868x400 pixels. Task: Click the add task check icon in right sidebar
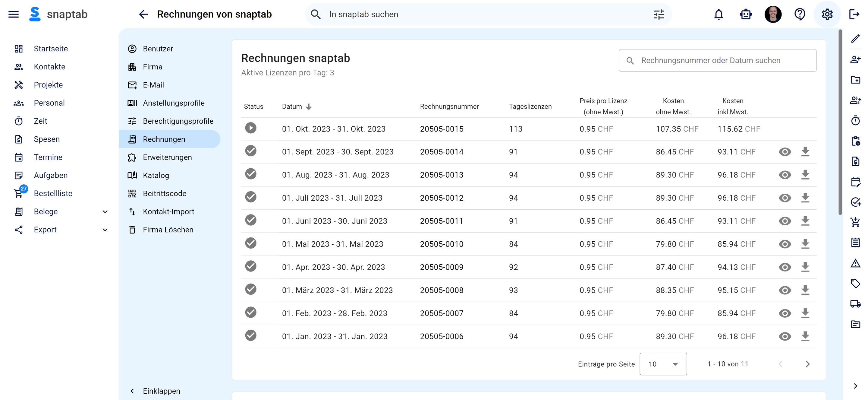[855, 202]
